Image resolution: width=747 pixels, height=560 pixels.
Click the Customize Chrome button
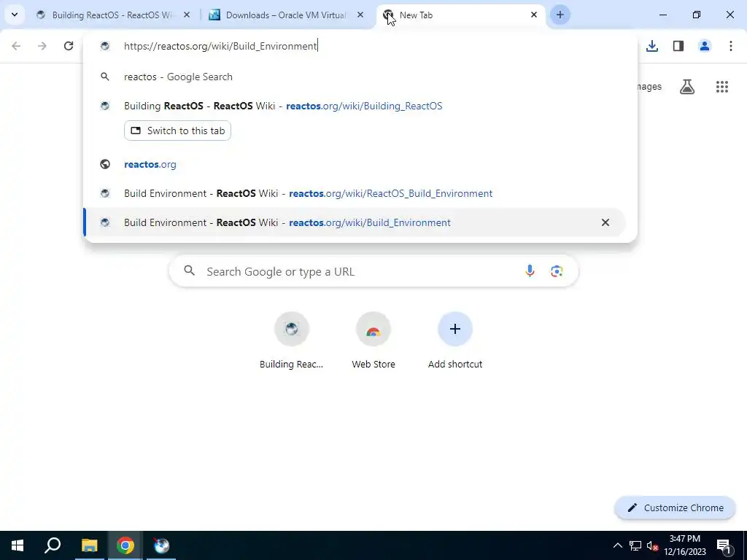tap(675, 507)
